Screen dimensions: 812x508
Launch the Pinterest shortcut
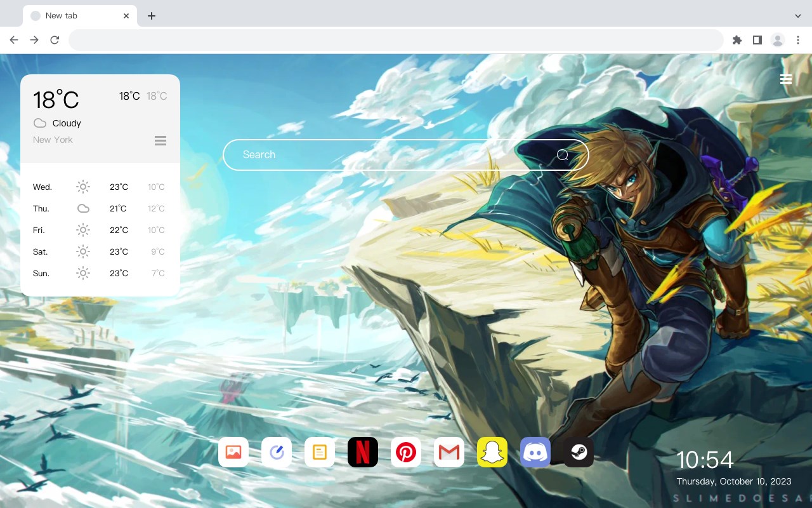tap(406, 452)
